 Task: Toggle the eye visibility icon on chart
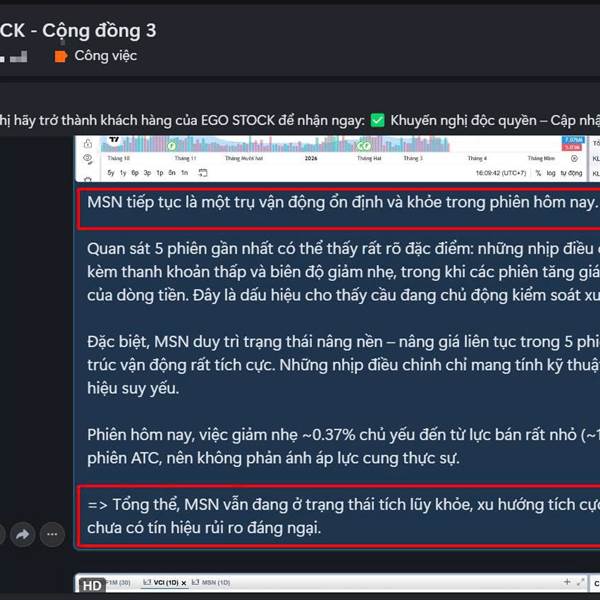point(88,158)
